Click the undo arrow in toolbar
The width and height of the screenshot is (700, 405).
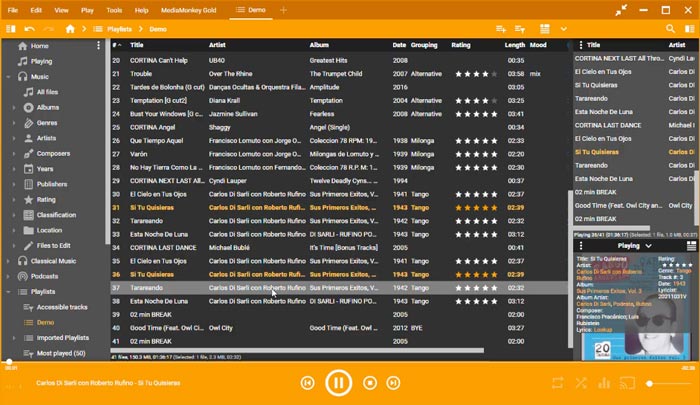30,29
